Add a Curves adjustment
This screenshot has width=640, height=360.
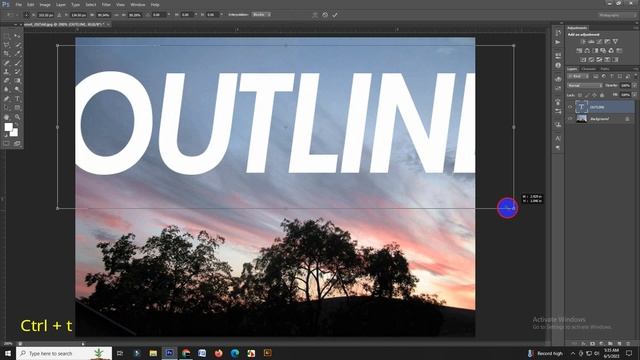tap(599, 42)
